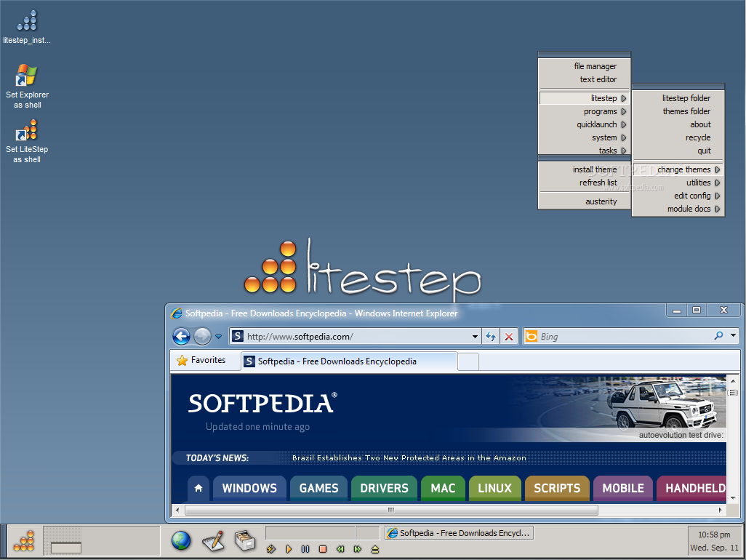Open the DRIVERS category
The height and width of the screenshot is (560, 746).
384,488
